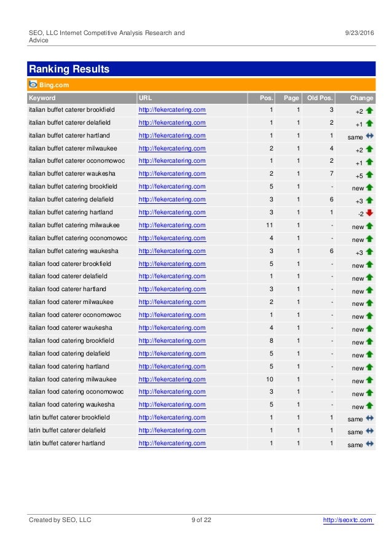Click green arrow for italian buffet catering oconomowoc
Image resolution: width=392 pixels, height=554 pixels.
tap(369, 239)
